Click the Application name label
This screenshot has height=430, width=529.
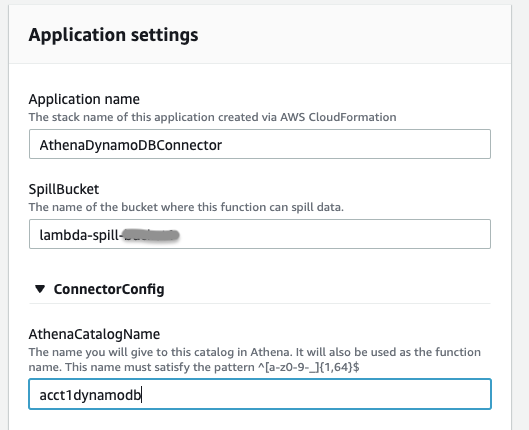[84, 99]
